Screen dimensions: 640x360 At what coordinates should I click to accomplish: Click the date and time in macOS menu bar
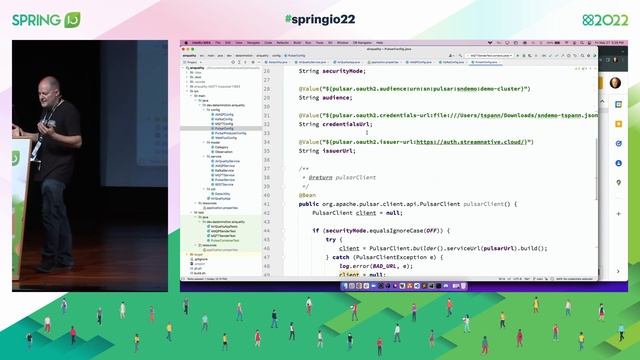tap(609, 42)
